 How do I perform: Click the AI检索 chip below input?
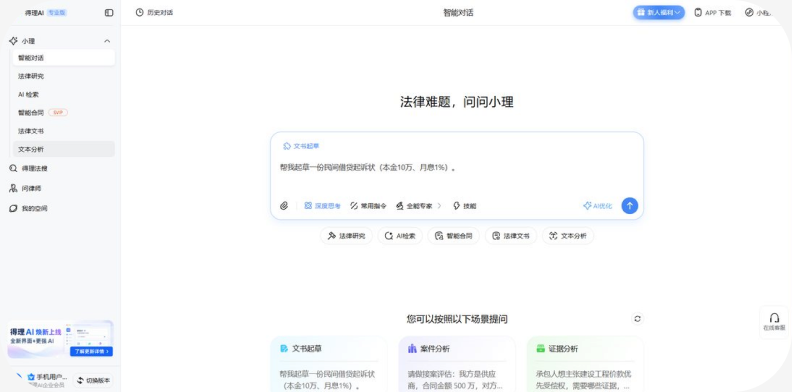click(x=400, y=236)
